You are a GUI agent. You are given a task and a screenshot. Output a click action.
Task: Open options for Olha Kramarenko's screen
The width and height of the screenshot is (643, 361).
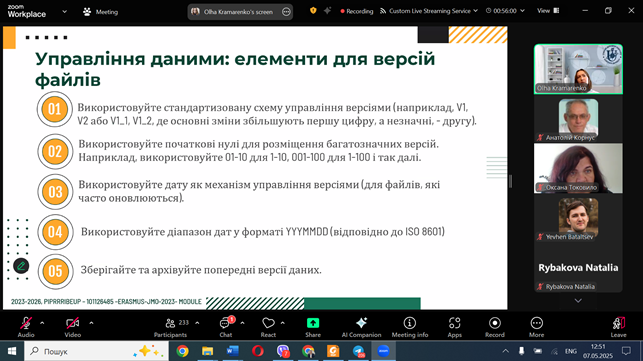point(286,12)
